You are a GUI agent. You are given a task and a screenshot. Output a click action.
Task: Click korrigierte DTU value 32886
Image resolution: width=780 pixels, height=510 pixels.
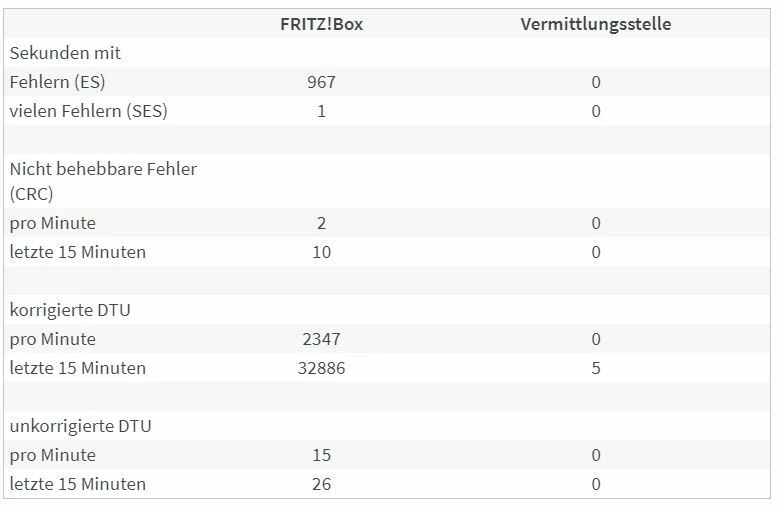(x=321, y=368)
